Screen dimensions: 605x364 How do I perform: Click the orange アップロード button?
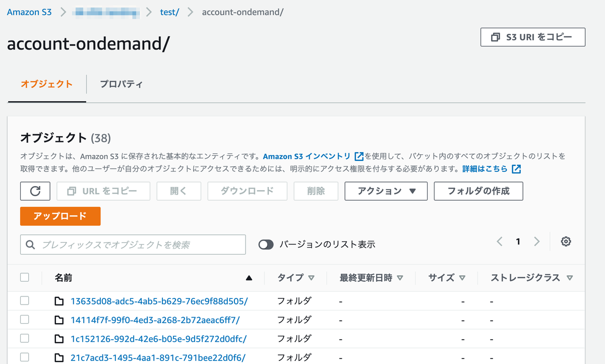tap(60, 216)
